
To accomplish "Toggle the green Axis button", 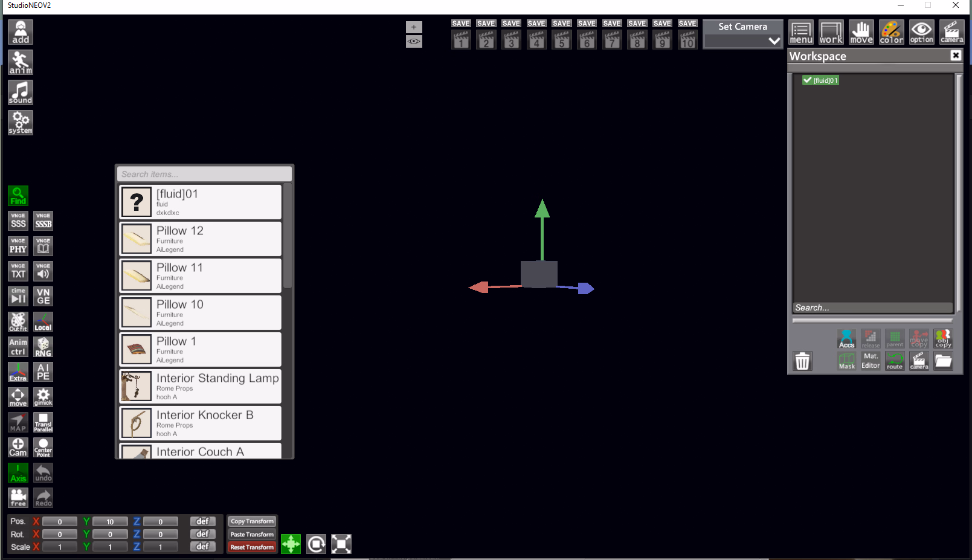I will coord(18,473).
